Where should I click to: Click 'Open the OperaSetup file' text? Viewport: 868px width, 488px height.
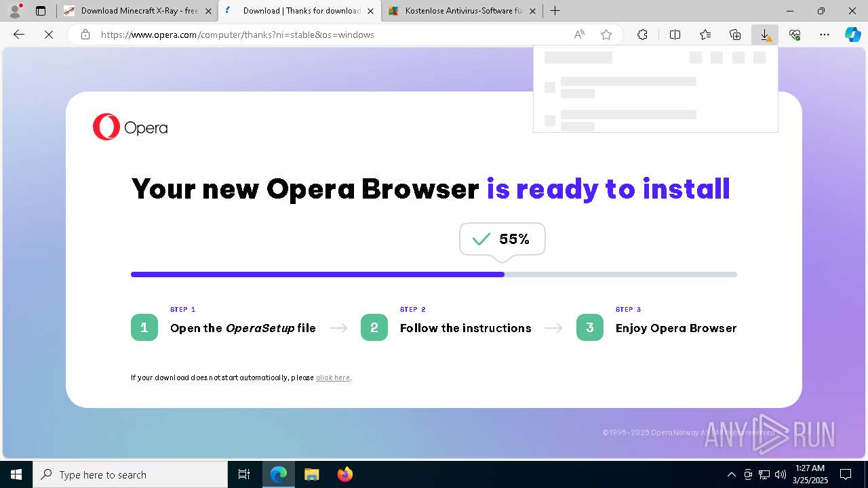click(x=243, y=328)
